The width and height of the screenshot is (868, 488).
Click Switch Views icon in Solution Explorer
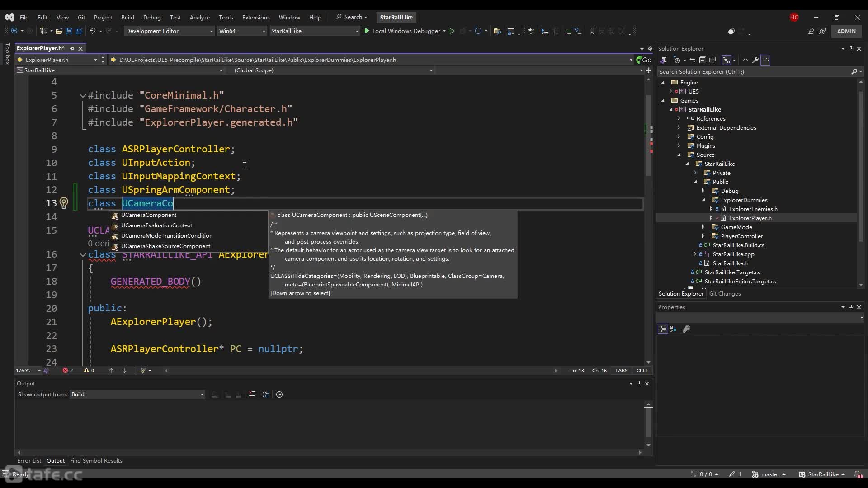click(663, 60)
